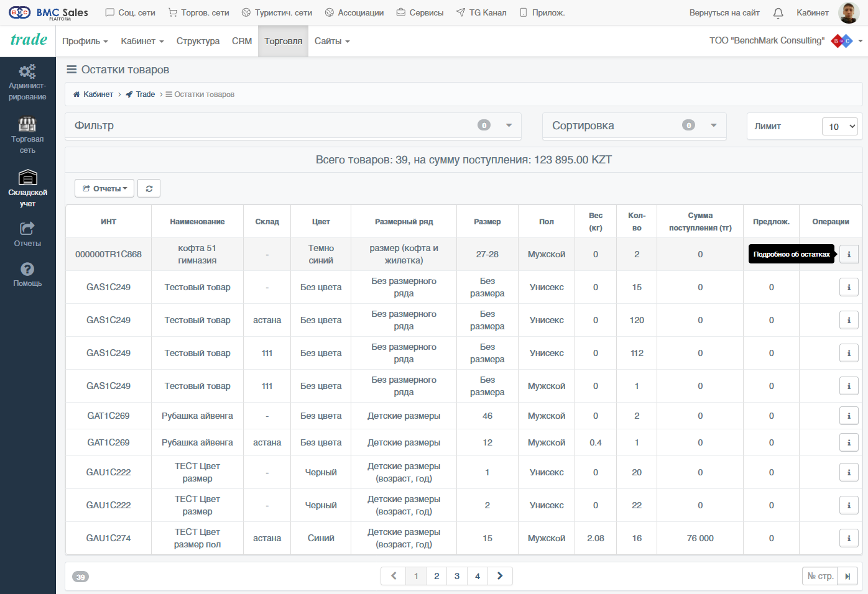Open the Торговая сеть sidebar icon
868x594 pixels.
27,135
